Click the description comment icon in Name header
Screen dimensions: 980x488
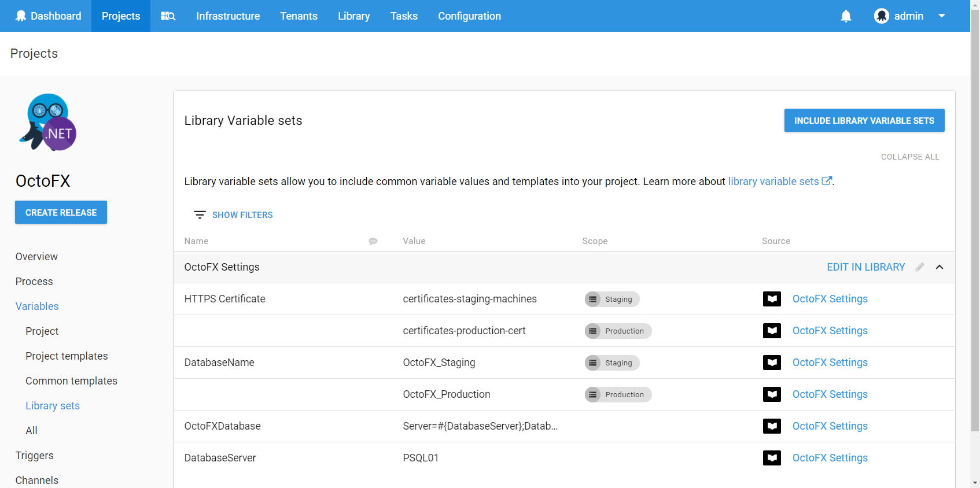click(x=373, y=241)
